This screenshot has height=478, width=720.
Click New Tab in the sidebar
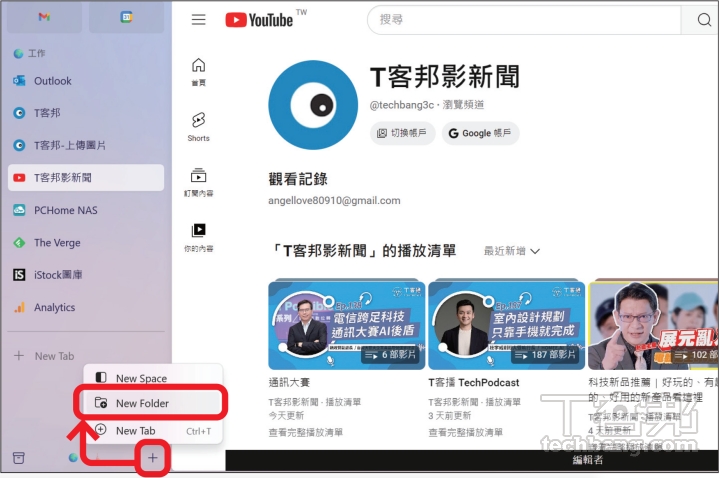point(86,356)
